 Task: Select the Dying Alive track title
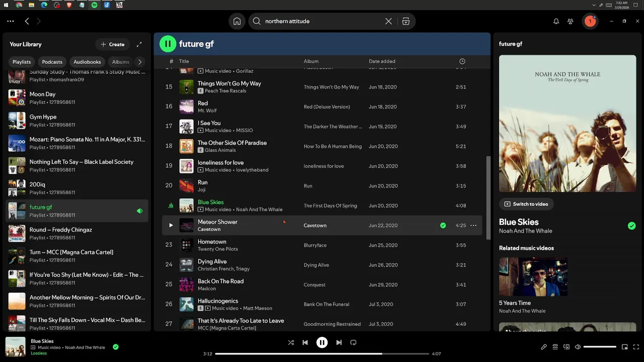[212, 261]
